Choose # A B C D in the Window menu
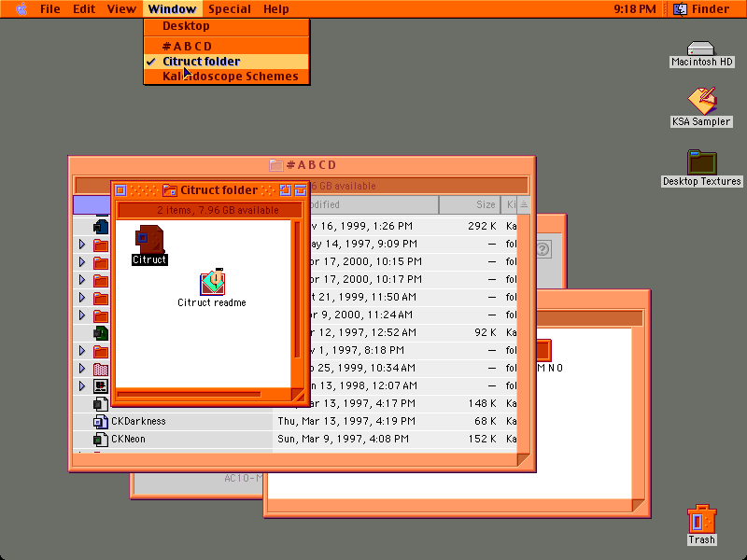Image resolution: width=747 pixels, height=560 pixels. tap(227, 46)
